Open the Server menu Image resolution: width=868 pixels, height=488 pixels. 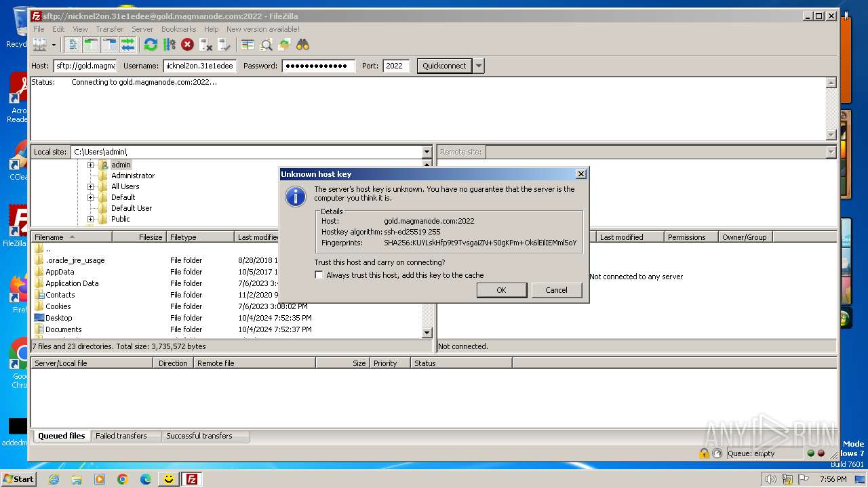(142, 29)
